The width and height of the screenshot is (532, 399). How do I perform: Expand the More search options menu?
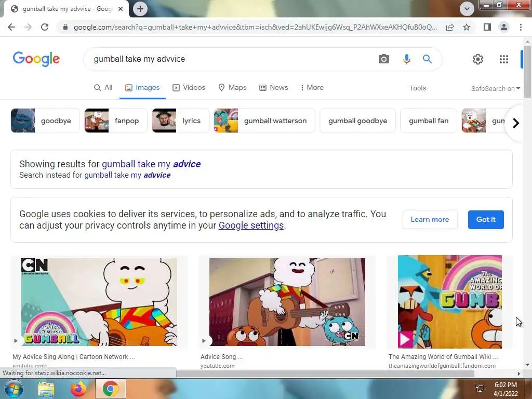(312, 87)
